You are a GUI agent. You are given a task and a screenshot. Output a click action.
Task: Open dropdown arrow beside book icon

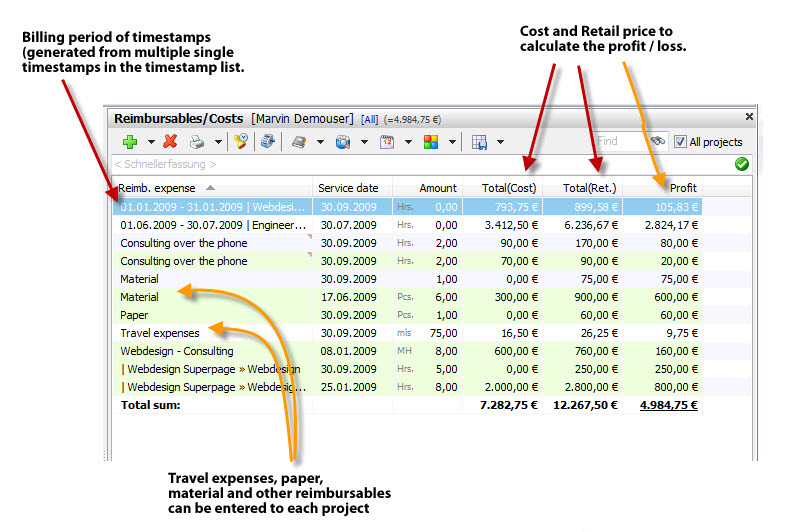click(320, 142)
